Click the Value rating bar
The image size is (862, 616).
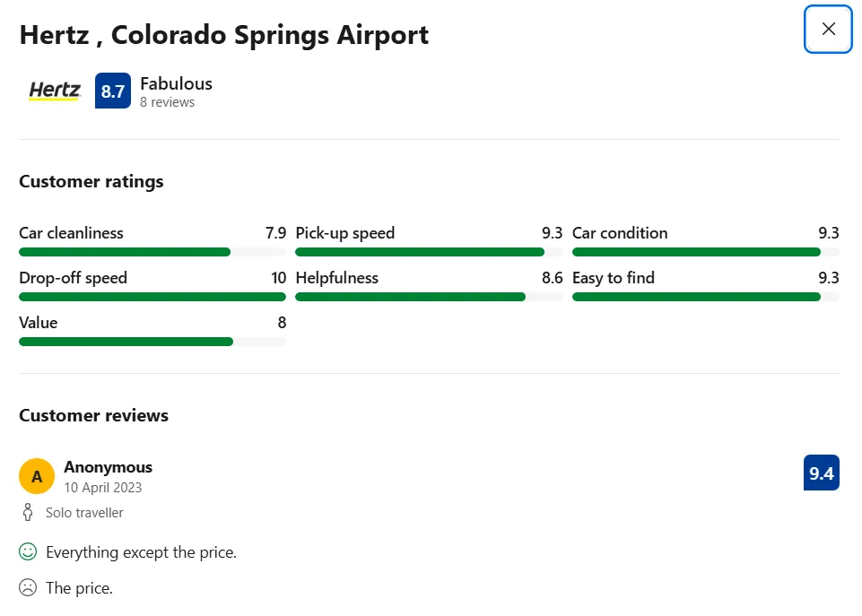coord(152,342)
